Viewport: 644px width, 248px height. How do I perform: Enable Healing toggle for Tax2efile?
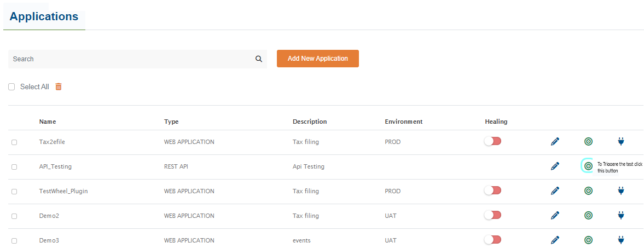click(492, 141)
